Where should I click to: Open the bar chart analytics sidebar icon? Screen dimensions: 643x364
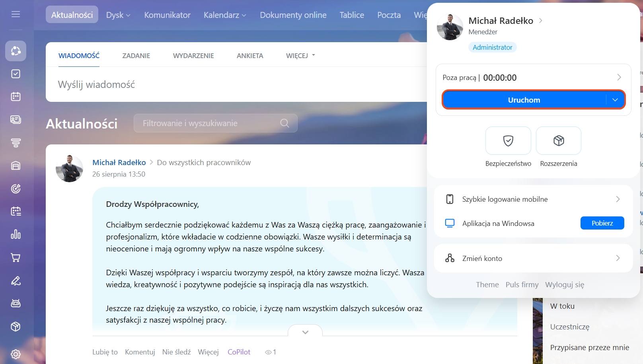(16, 234)
